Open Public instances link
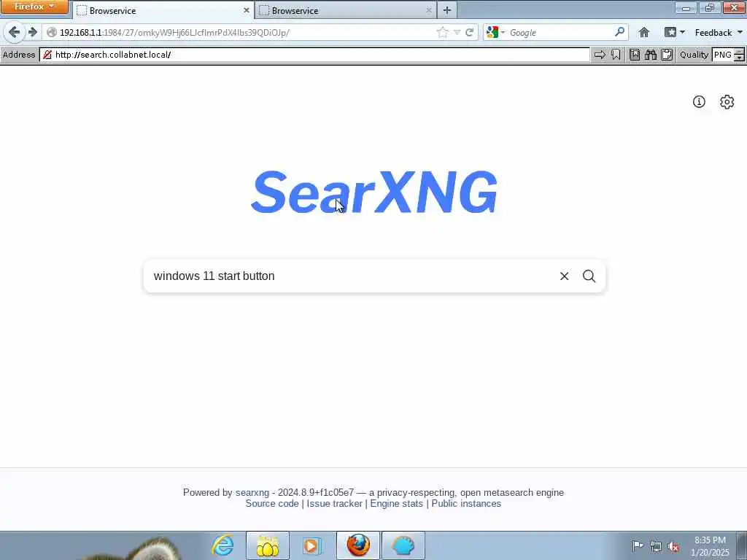The image size is (747, 560). (466, 503)
